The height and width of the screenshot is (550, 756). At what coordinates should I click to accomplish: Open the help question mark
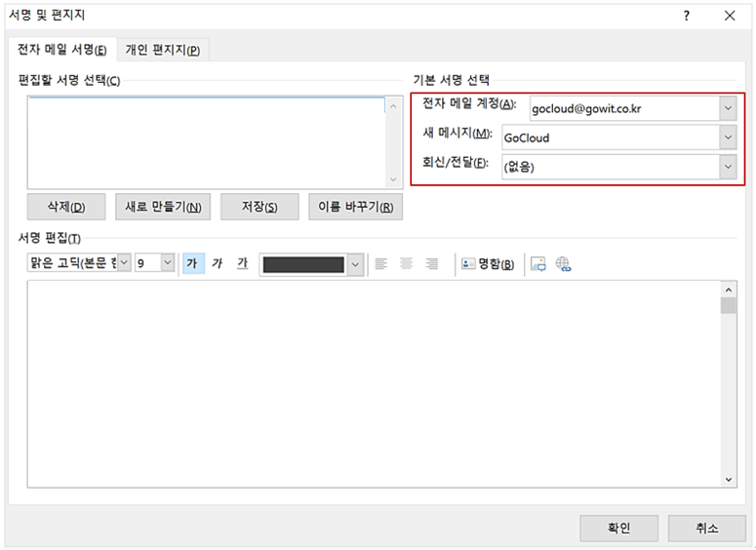coord(687,16)
